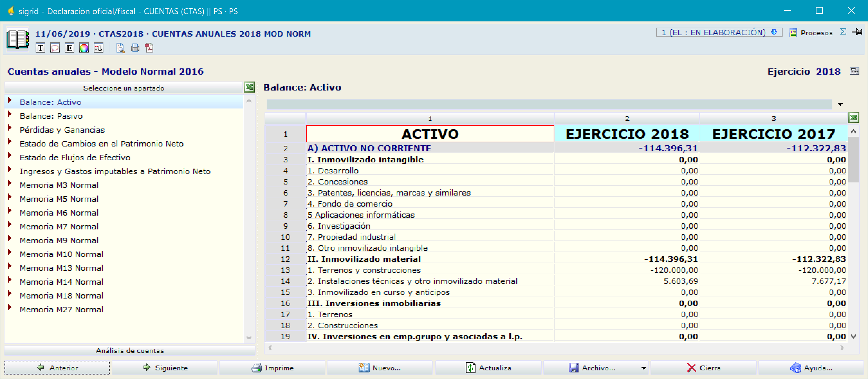Click the EJERCICIO 2018 column header cell

click(x=627, y=134)
